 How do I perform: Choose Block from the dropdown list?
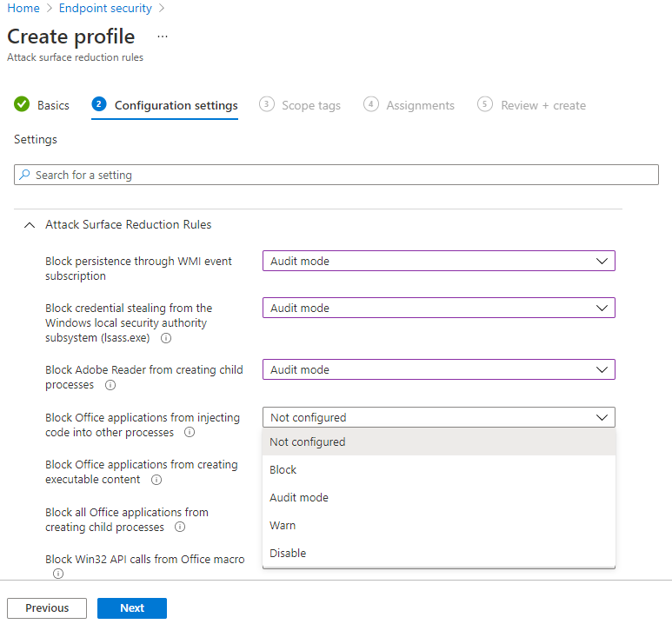(x=283, y=470)
